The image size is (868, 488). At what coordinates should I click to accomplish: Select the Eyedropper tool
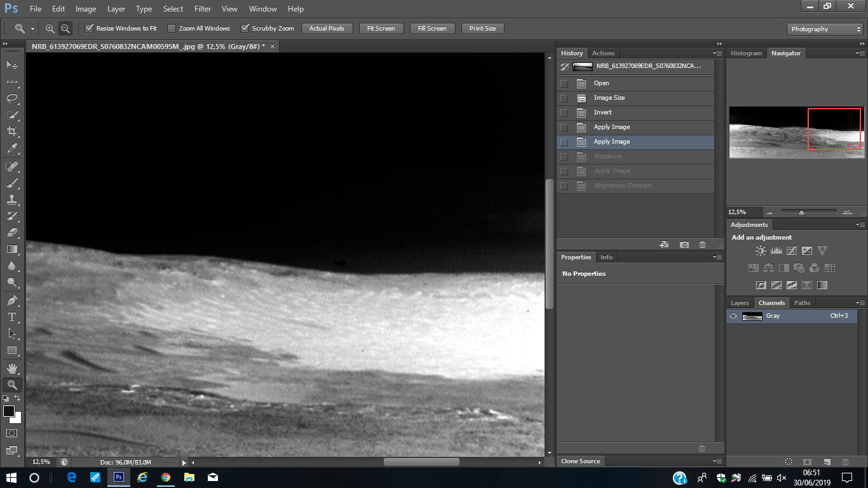12,149
